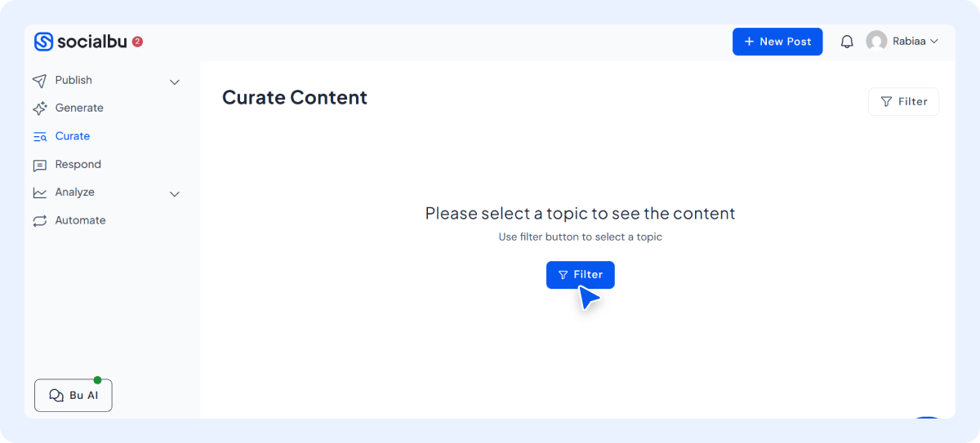Screen dimensions: 980x443
Task: Expand the Publish submenu chevron
Action: pyautogui.click(x=174, y=82)
